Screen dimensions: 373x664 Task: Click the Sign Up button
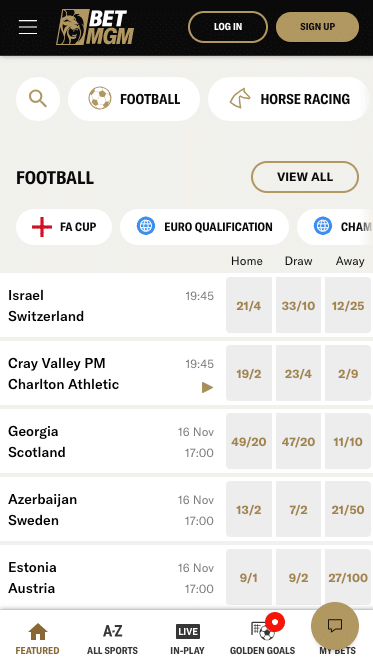click(x=318, y=27)
